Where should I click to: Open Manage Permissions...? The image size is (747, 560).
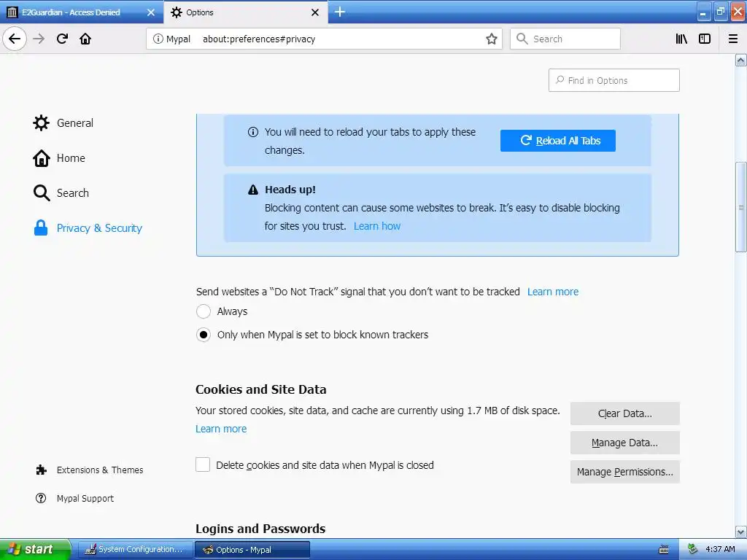click(625, 472)
